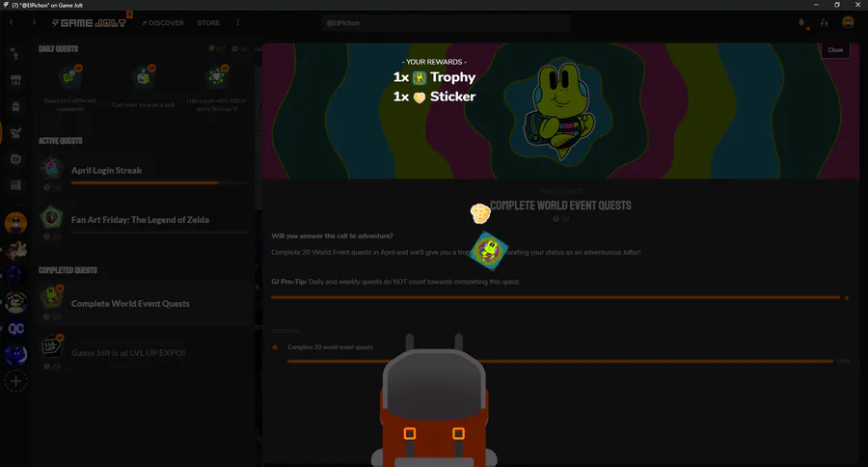Viewport: 868px width, 467px height.
Task: Open the Game Jolt home logo
Action: pos(89,23)
